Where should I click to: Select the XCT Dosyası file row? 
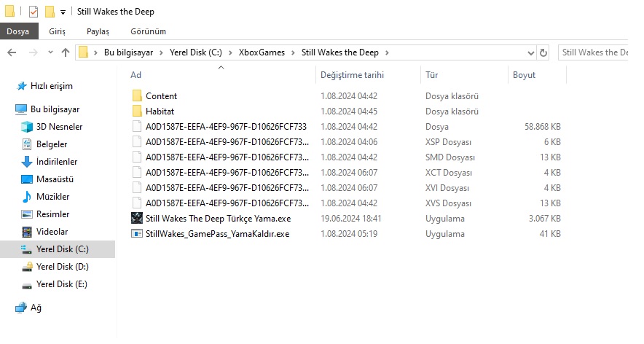click(346, 172)
